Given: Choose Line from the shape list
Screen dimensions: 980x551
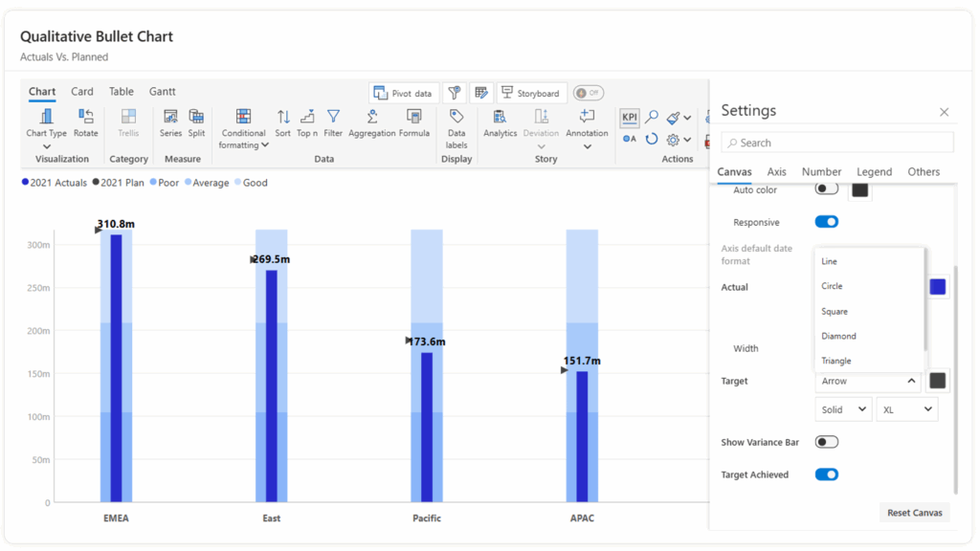Looking at the screenshot, I should [869, 261].
